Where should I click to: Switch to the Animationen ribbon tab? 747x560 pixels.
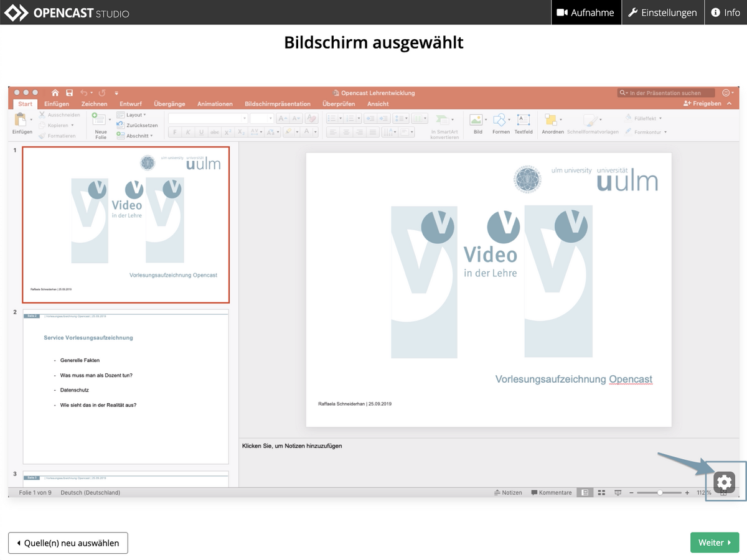point(215,104)
